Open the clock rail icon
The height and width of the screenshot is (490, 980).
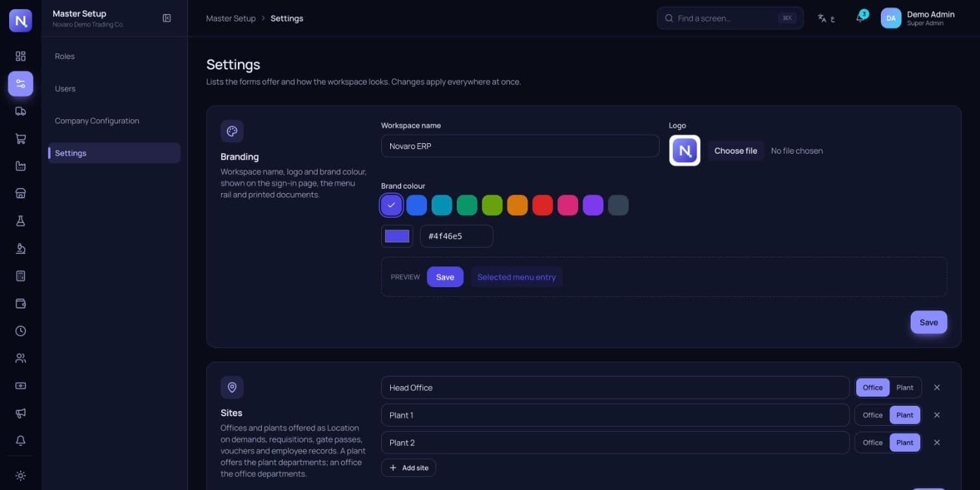tap(21, 331)
